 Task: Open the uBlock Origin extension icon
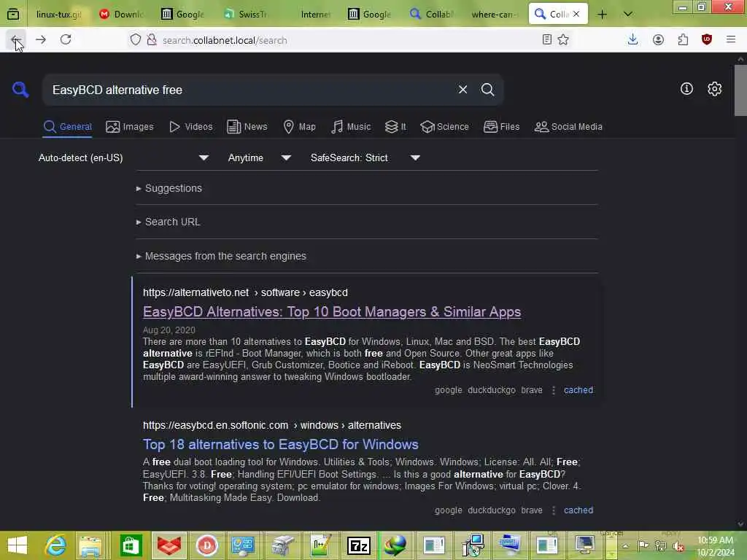[x=707, y=39]
